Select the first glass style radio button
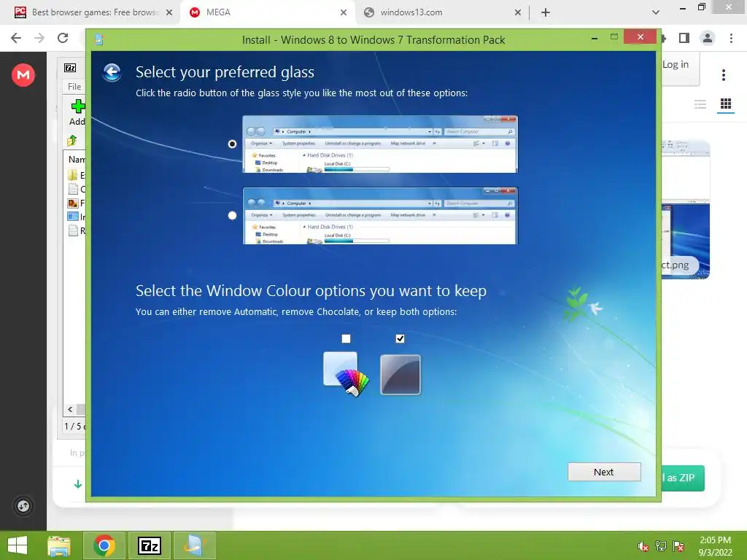Image resolution: width=747 pixels, height=560 pixels. tap(232, 144)
